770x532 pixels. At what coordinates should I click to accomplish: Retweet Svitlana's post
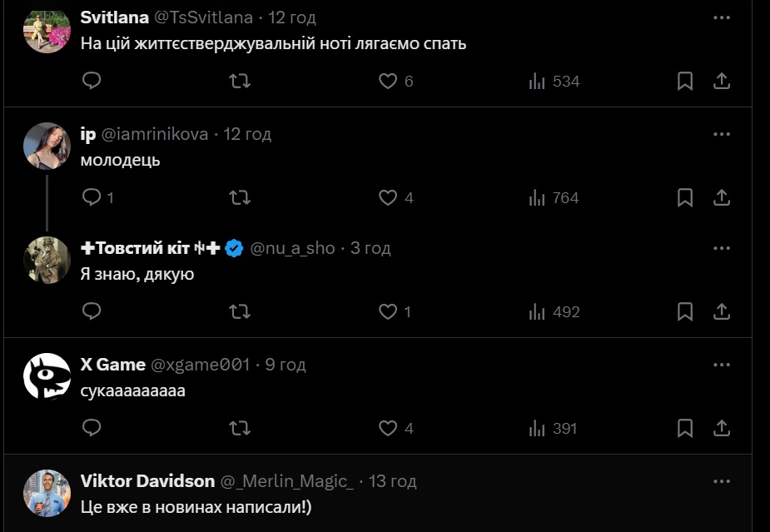pyautogui.click(x=240, y=81)
